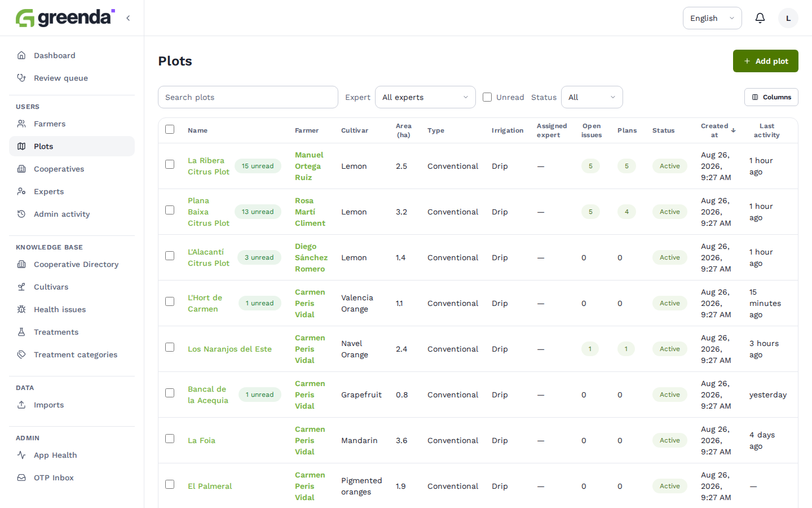Open the English language selector
Viewport: 812px width, 508px height.
712,18
